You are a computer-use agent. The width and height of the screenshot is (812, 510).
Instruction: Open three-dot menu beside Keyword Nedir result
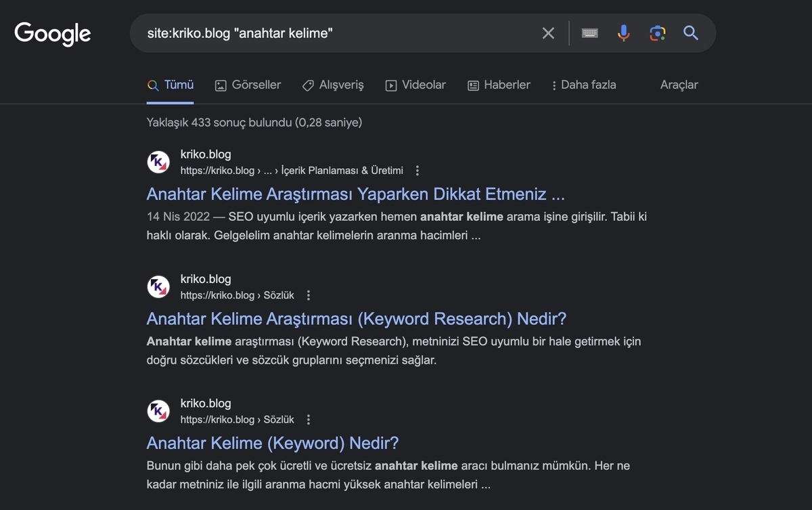pos(309,420)
